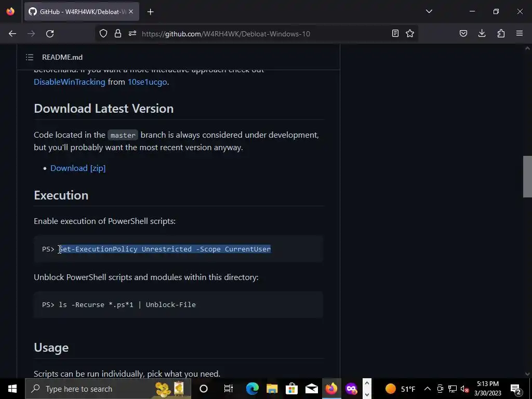The image size is (532, 399).
Task: Show hidden system tray icons chevron
Action: pos(427,389)
